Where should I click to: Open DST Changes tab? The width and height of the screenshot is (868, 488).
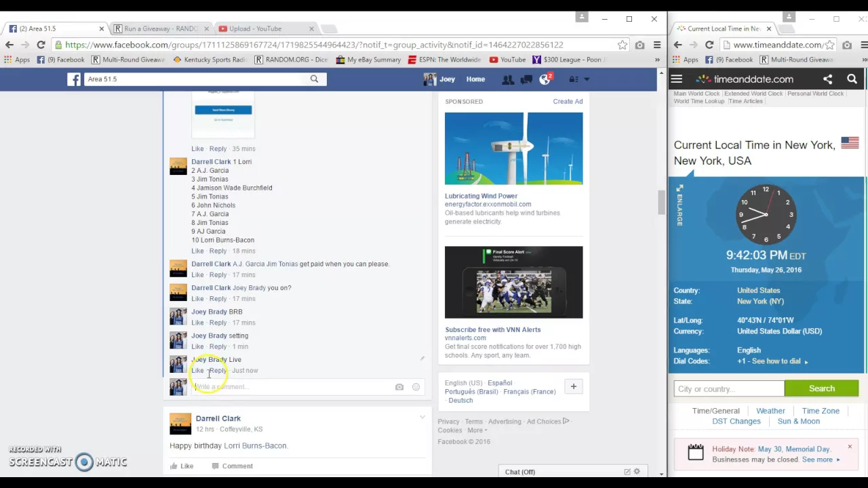(x=736, y=422)
